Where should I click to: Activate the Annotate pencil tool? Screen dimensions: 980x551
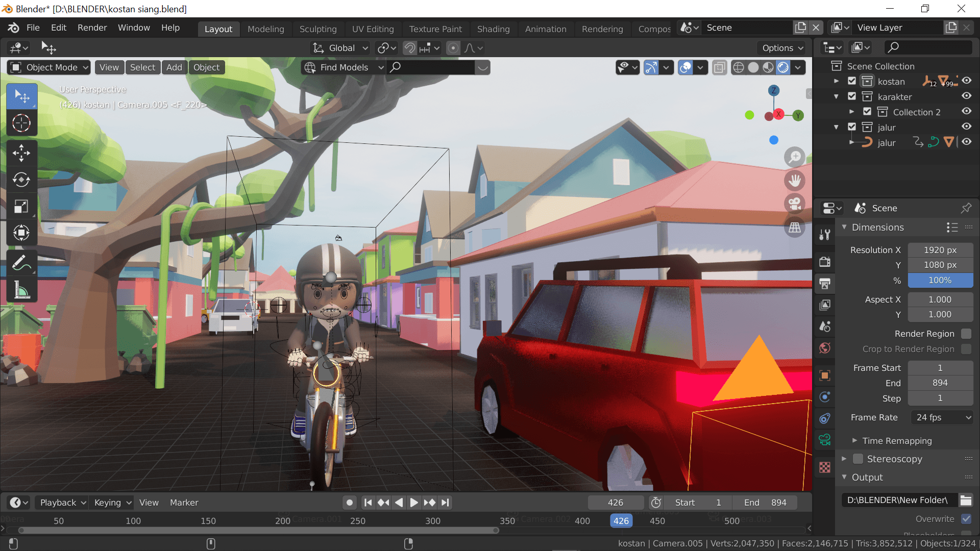(21, 263)
